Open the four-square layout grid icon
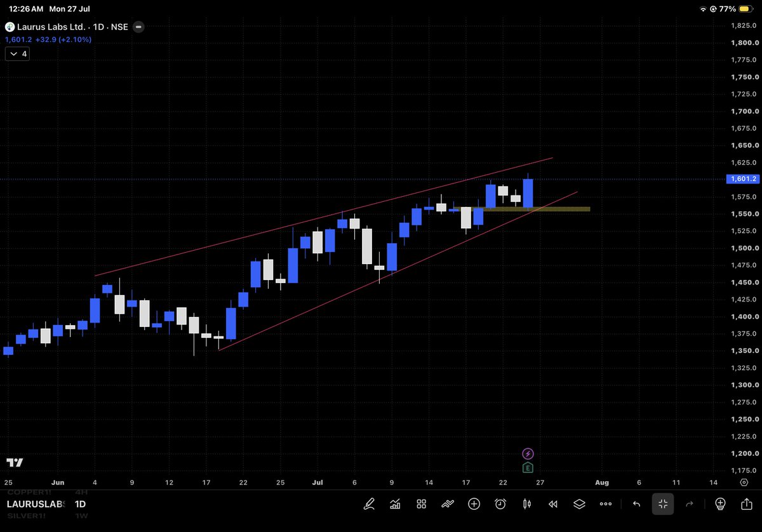Screen dimensions: 762x532 [x=421, y=504]
